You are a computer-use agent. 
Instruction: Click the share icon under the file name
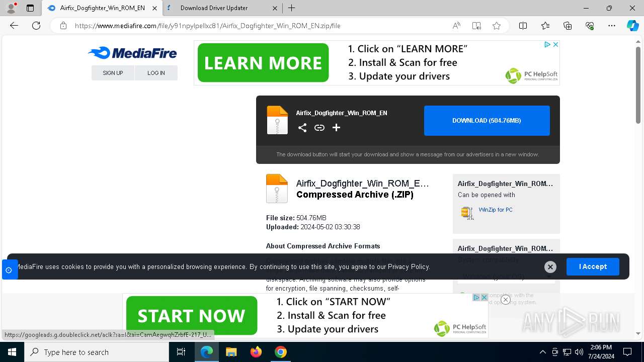point(302,128)
